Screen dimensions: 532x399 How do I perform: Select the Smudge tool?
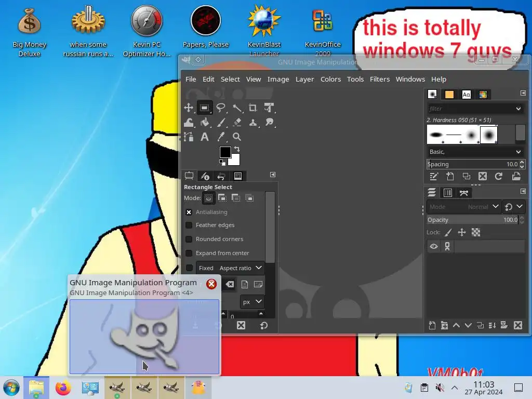[269, 123]
